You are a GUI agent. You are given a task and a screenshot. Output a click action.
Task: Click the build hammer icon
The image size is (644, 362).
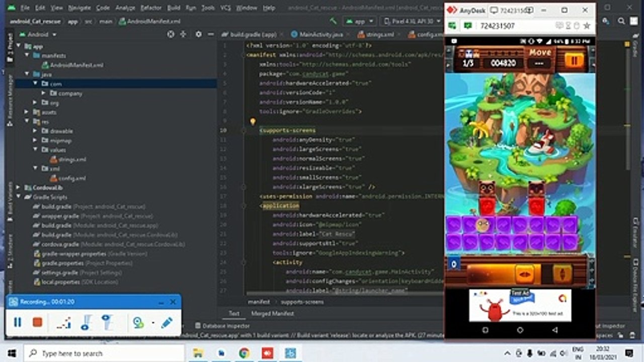[x=333, y=21]
